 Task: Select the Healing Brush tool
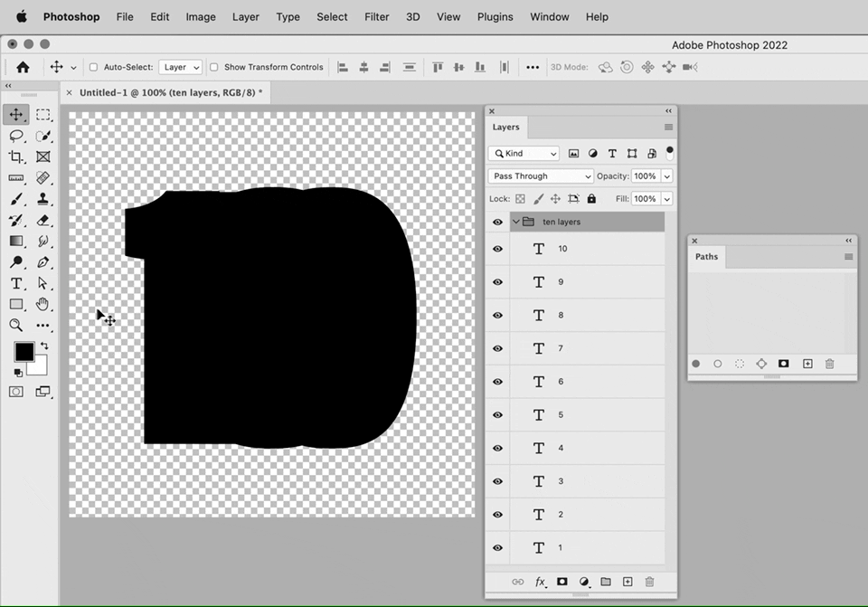[42, 178]
